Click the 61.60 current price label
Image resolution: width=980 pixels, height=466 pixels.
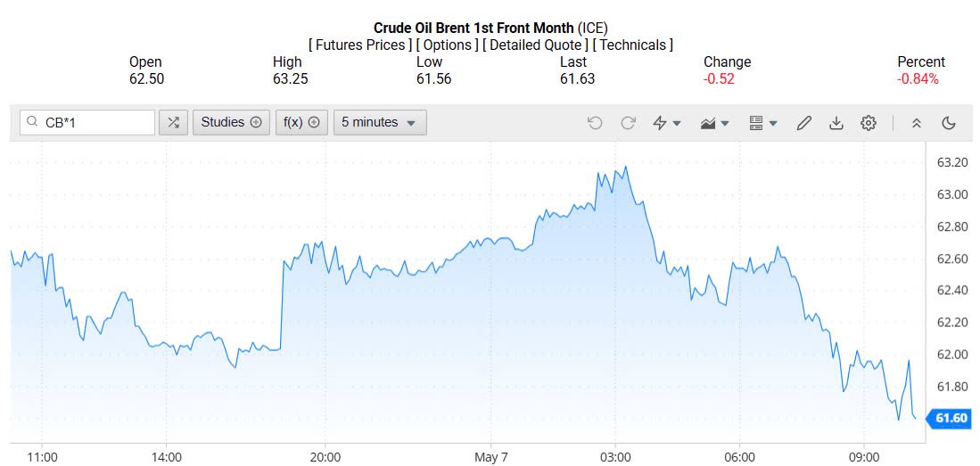tap(951, 418)
